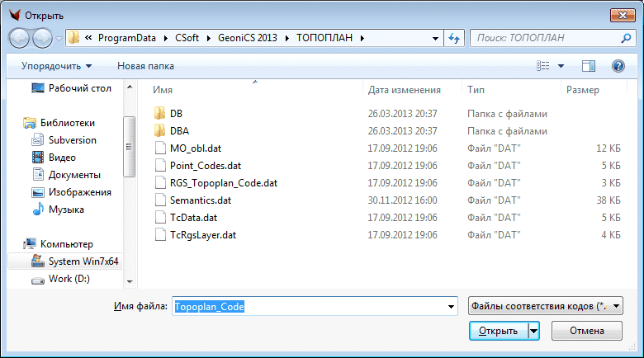Click the navigation pane scroll-up arrow
644x358 pixels.
pyautogui.click(x=130, y=87)
